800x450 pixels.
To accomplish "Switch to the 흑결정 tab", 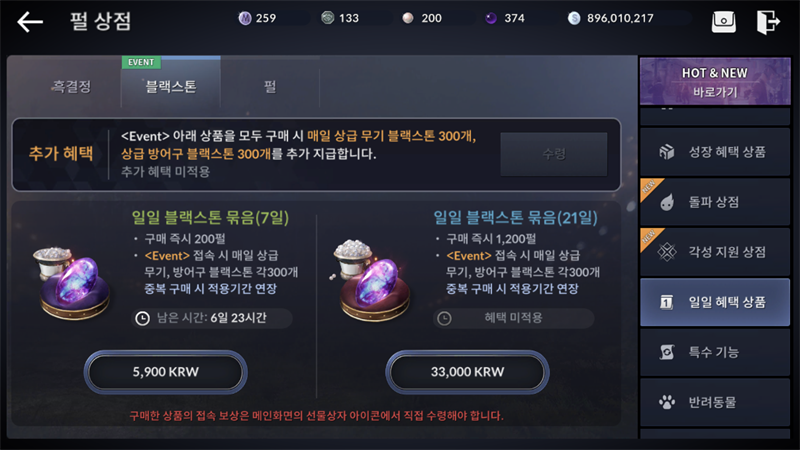I will 72,86.
